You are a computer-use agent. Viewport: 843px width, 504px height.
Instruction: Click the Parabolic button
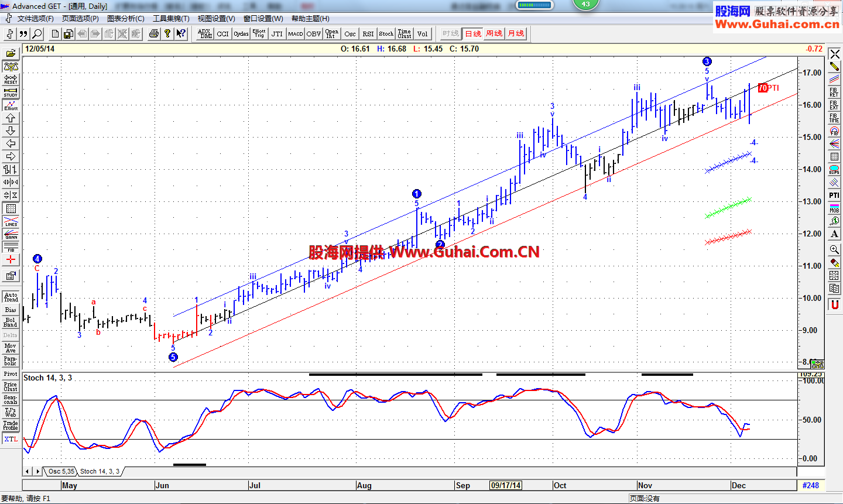[11, 361]
